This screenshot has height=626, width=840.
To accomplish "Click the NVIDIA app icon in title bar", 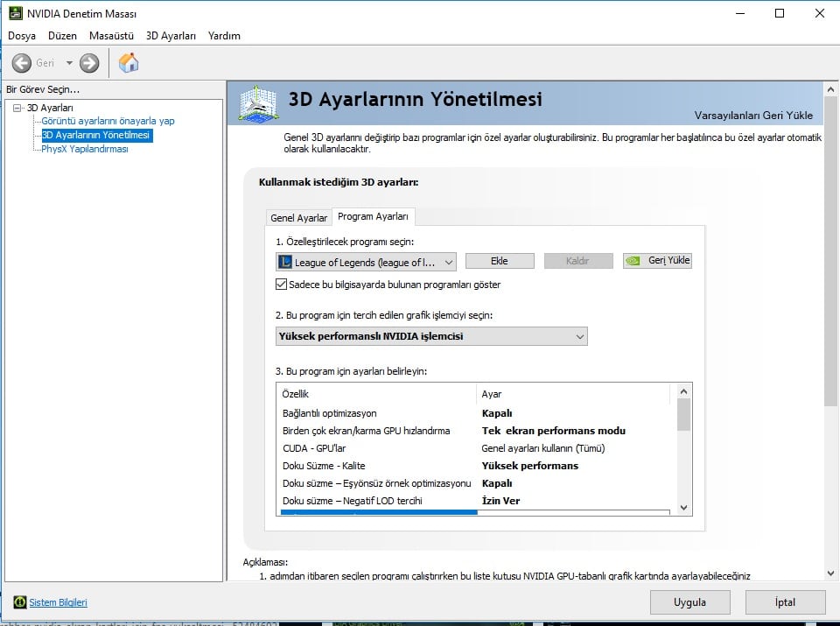I will coord(16,13).
